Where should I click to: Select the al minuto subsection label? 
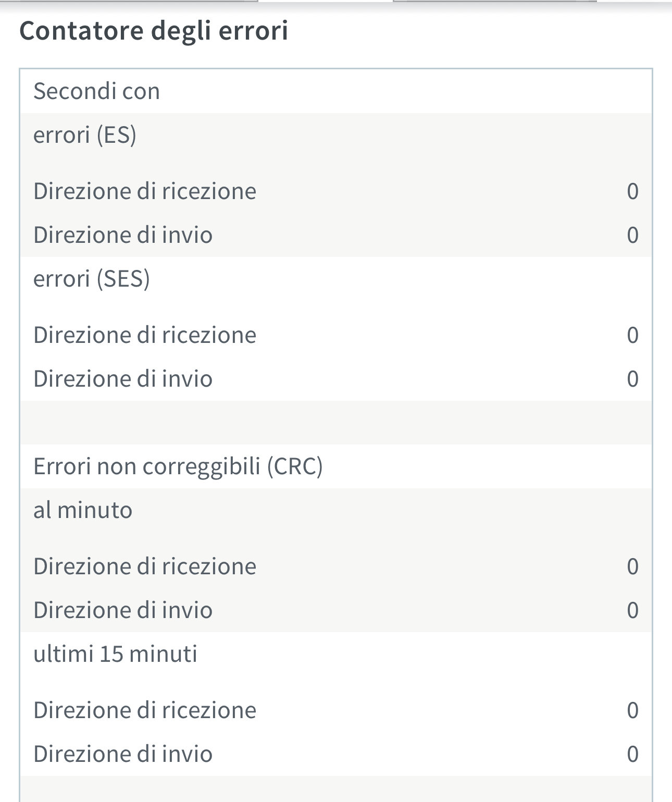[x=82, y=510]
